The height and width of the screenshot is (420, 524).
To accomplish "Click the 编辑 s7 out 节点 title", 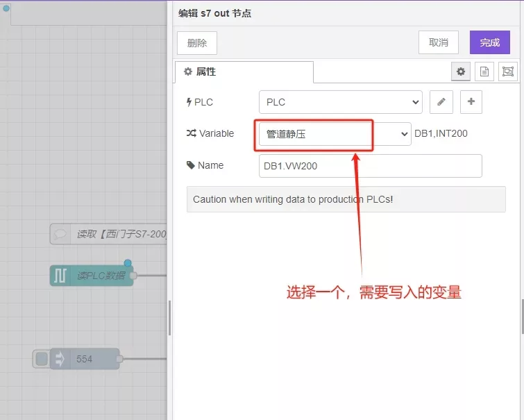I will [x=214, y=13].
